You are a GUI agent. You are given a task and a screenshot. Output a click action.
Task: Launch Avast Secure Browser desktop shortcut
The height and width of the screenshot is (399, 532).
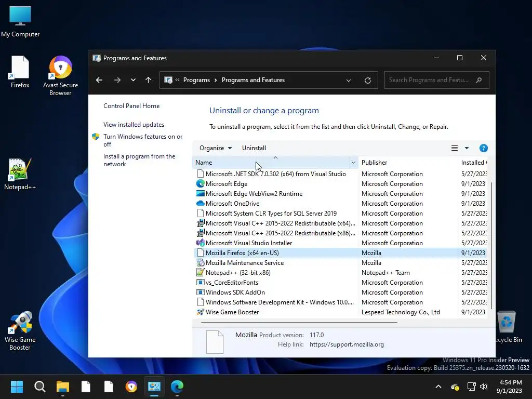60,75
